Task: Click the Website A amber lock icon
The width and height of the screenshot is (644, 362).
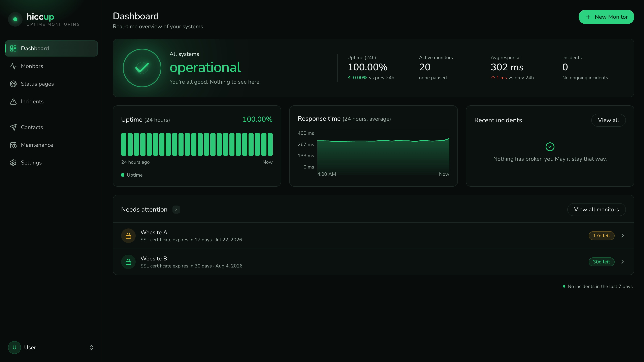Action: coord(128,236)
